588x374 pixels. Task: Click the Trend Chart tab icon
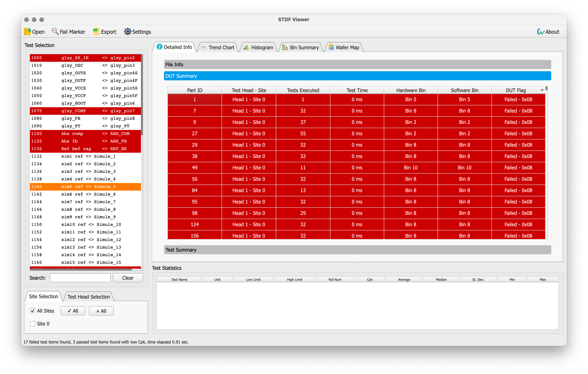(x=204, y=47)
